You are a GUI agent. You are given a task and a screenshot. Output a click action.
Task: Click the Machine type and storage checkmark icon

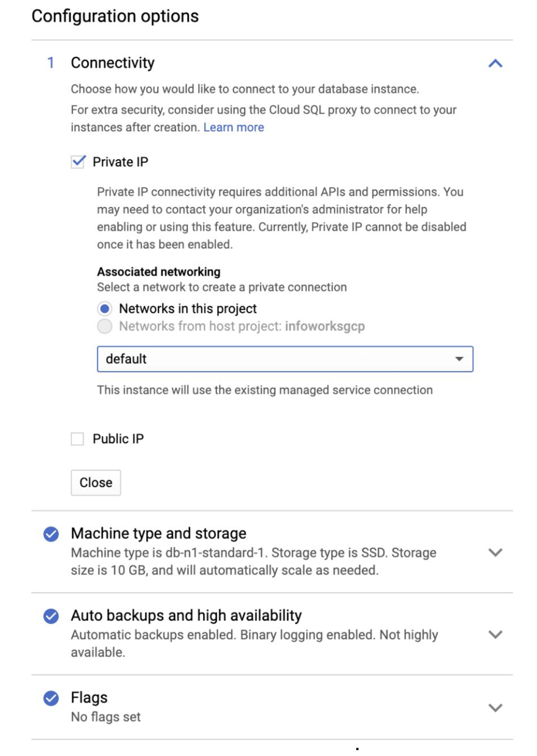[51, 534]
